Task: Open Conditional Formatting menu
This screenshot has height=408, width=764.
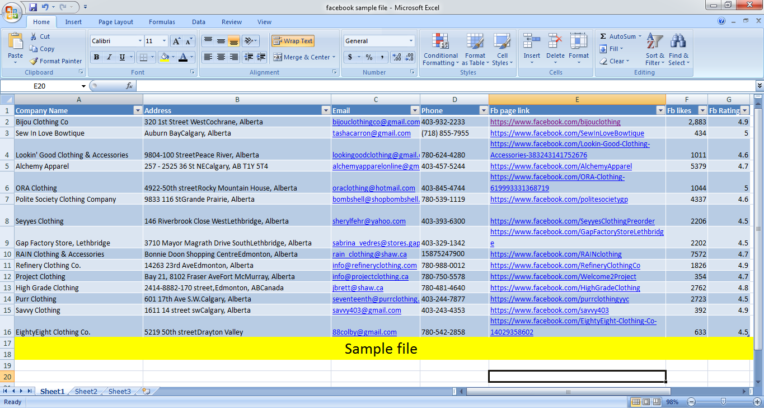Action: tap(440, 50)
